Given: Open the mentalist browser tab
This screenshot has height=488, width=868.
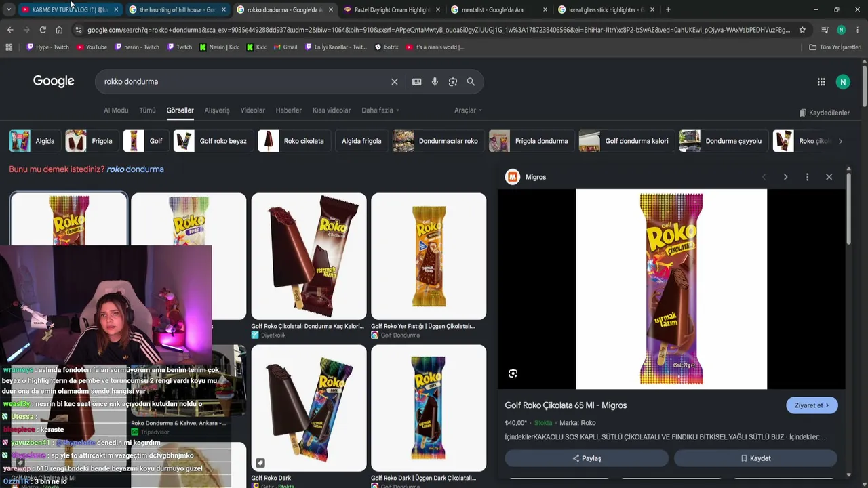Looking at the screenshot, I should coord(499,9).
